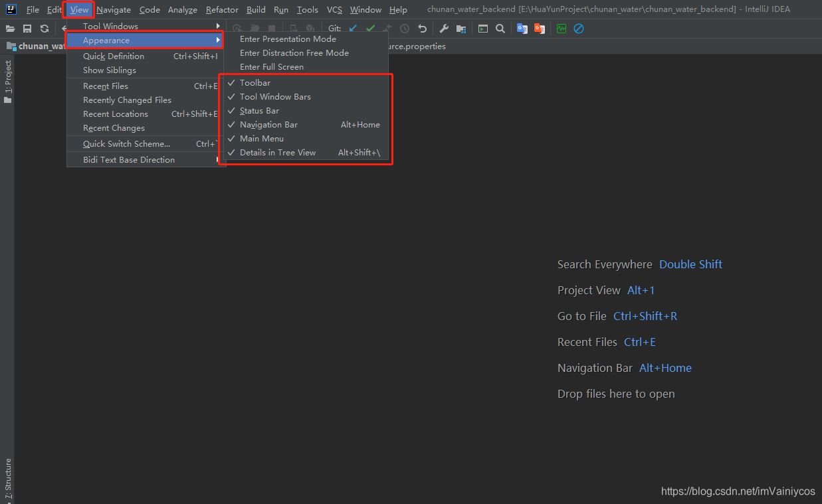Click the chunan_water breadcrumb in navigation bar
Viewport: 822px width, 504px height.
(x=42, y=46)
